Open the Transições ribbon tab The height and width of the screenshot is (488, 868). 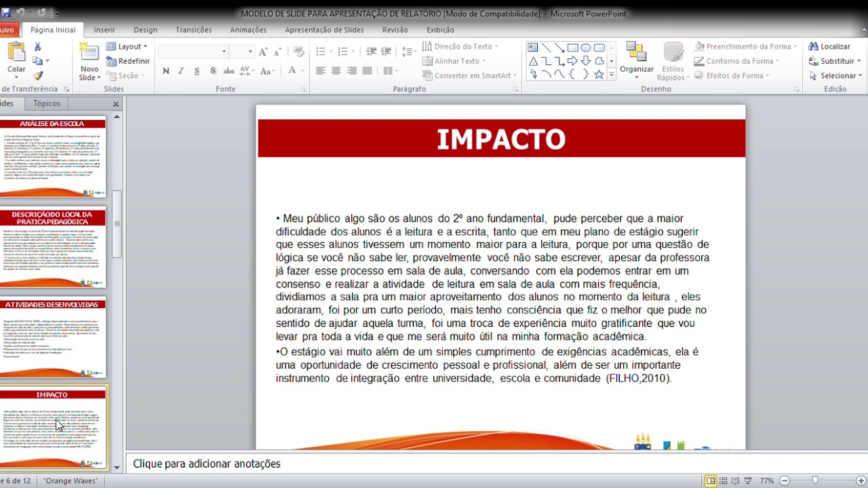[193, 30]
